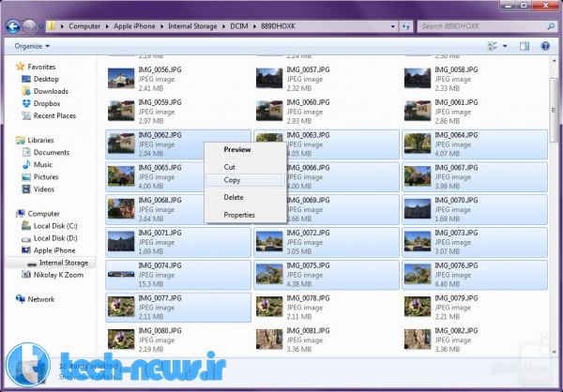Open Local Disk (D:)
Image resolution: width=563 pixels, height=392 pixels.
coord(55,238)
